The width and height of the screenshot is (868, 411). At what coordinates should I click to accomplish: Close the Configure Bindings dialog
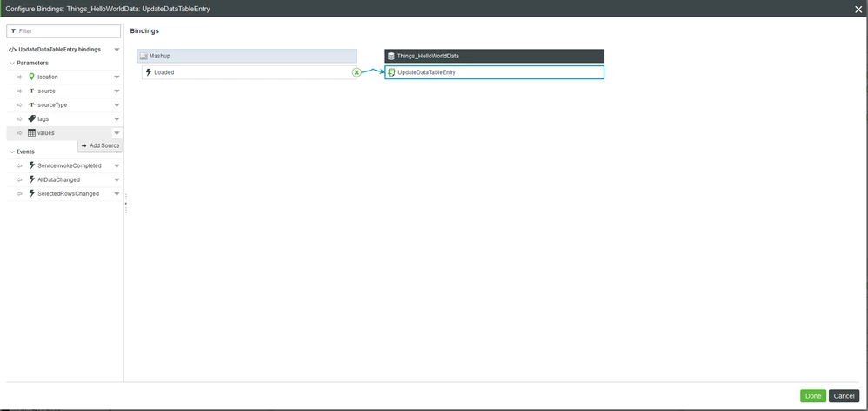tap(858, 9)
